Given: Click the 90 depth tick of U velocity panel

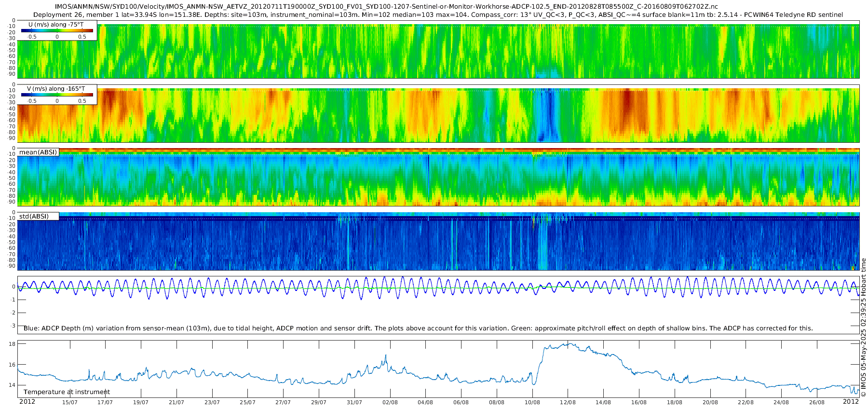Looking at the screenshot, I should click(x=12, y=74).
